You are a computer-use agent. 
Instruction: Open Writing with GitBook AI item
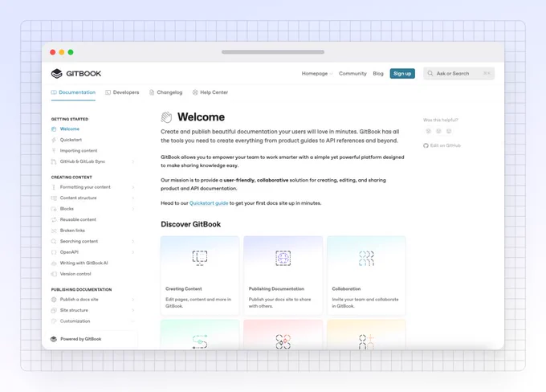[84, 263]
